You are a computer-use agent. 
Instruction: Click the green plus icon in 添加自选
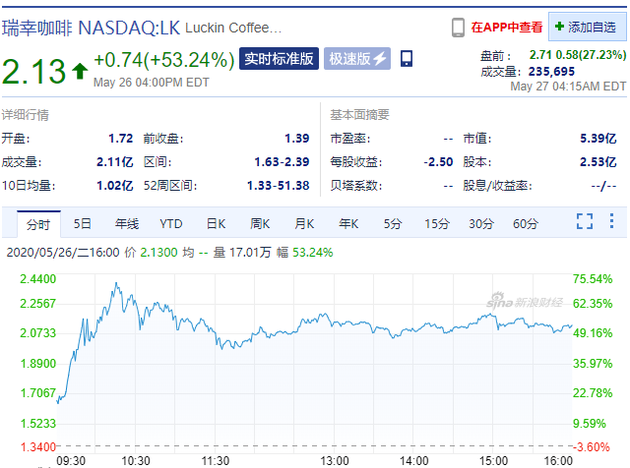(x=559, y=27)
